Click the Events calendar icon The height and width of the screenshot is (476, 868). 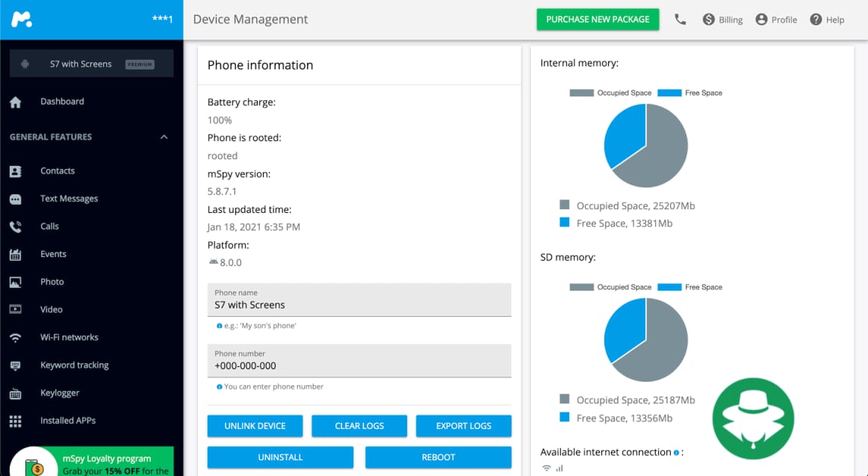[x=15, y=255]
